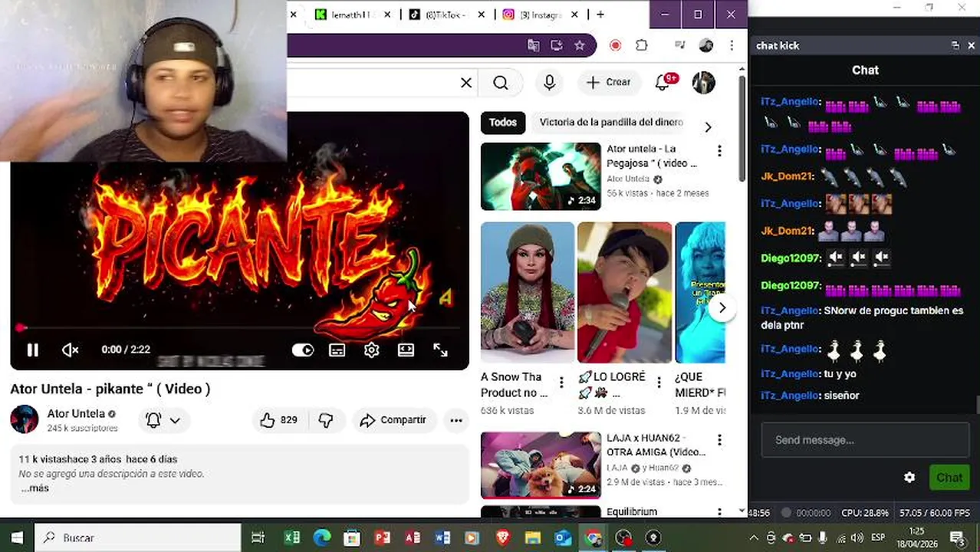Viewport: 980px width, 552px height.
Task: Click the red record extension icon
Action: coord(615,46)
